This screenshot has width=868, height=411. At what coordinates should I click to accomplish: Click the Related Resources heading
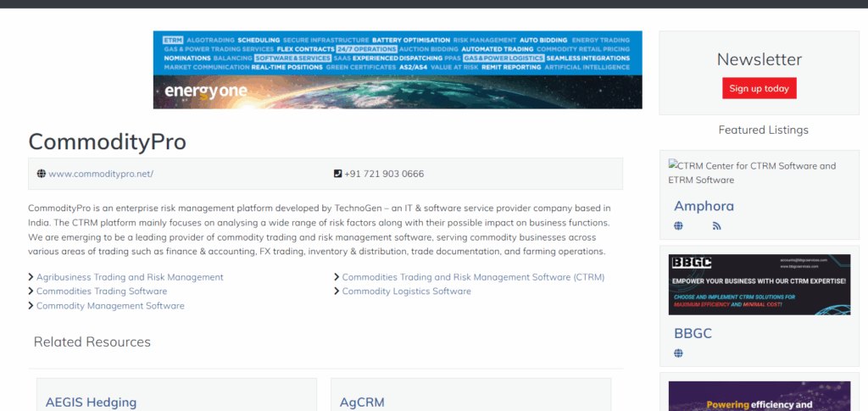click(92, 342)
